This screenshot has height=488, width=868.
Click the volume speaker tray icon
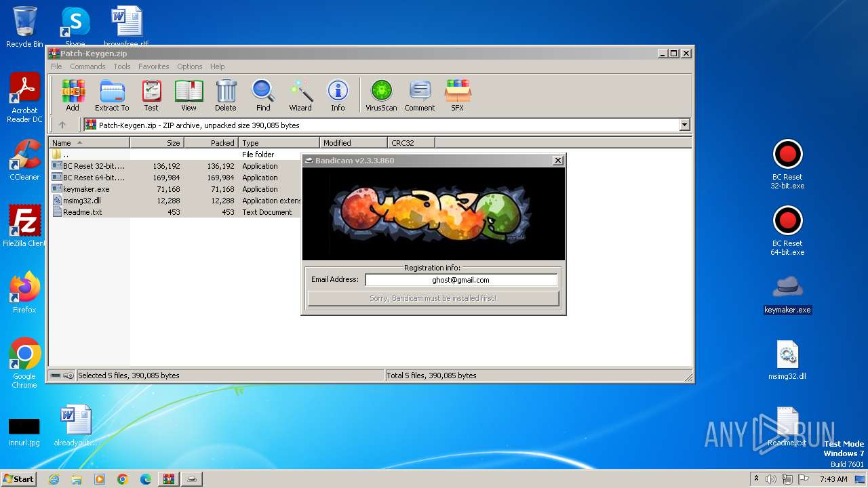pos(771,479)
